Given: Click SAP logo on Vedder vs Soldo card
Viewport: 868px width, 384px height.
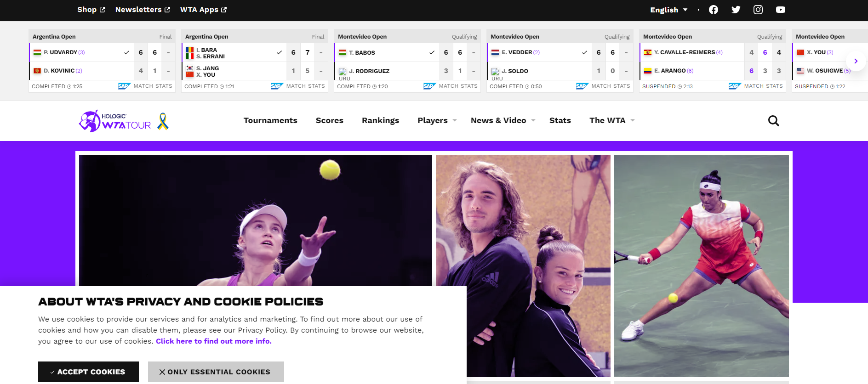Looking at the screenshot, I should (582, 86).
